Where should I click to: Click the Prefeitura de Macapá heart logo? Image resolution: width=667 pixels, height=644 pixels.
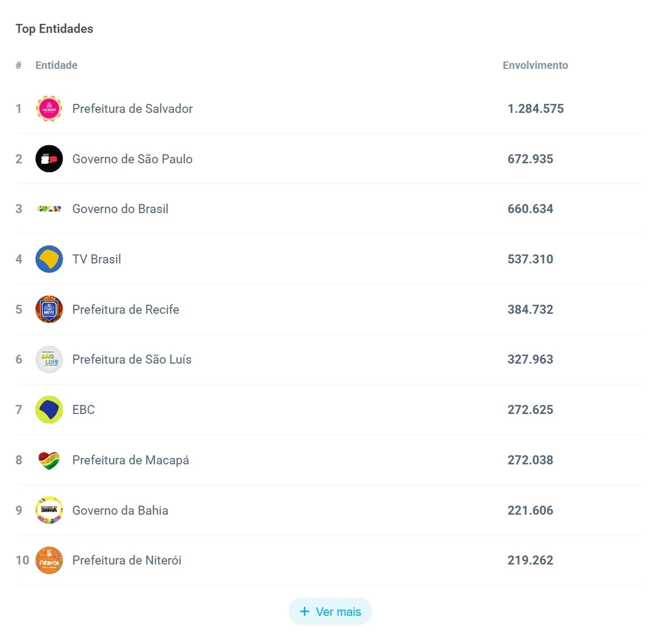click(x=49, y=460)
